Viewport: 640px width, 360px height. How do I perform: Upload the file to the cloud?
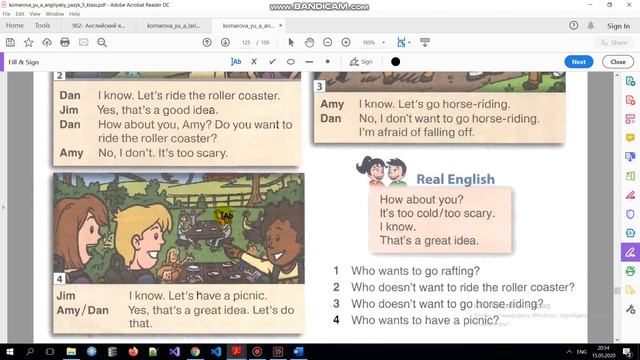(x=47, y=42)
